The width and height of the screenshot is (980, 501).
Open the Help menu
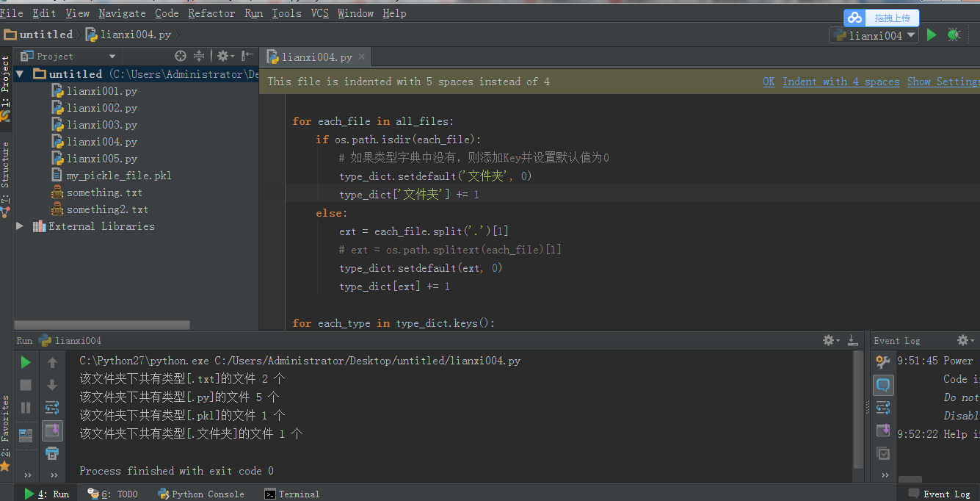coord(394,13)
